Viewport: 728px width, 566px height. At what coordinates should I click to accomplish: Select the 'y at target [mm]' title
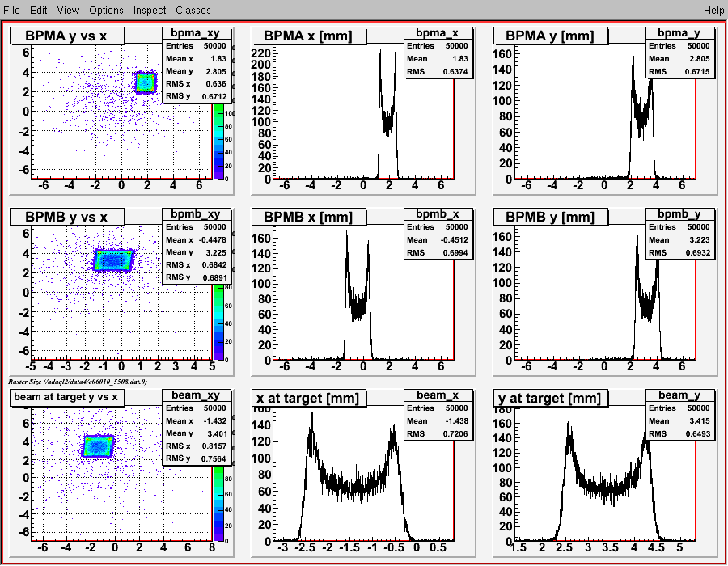click(x=551, y=398)
